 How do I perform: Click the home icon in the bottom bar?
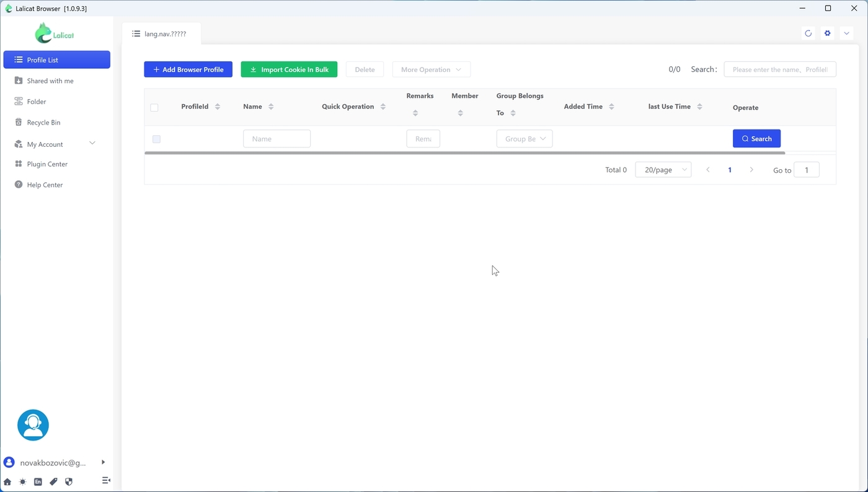7,481
